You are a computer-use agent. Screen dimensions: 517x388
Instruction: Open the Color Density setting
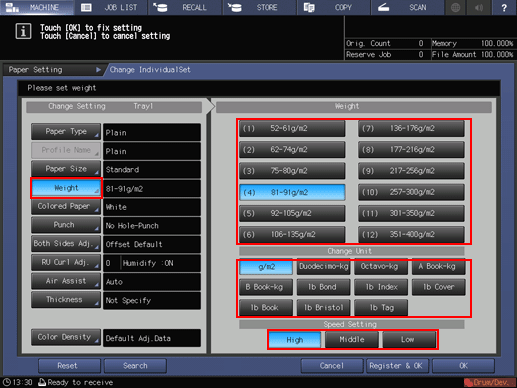[66, 337]
